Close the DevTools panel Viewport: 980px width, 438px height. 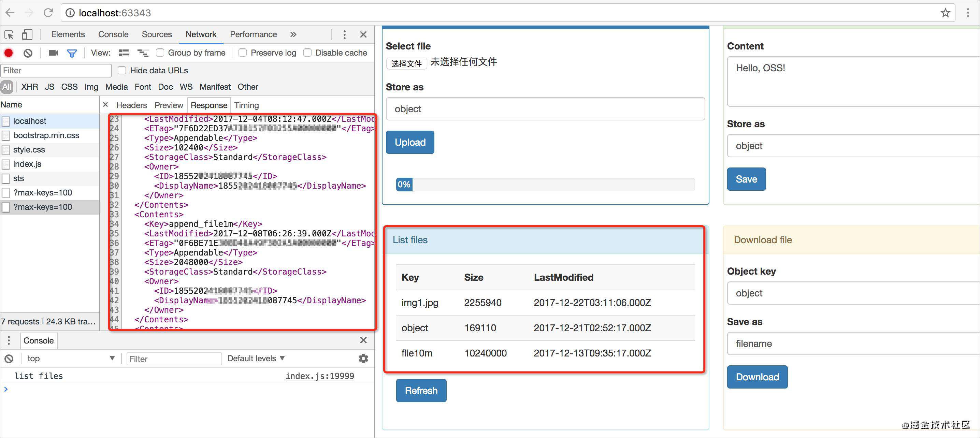(363, 34)
